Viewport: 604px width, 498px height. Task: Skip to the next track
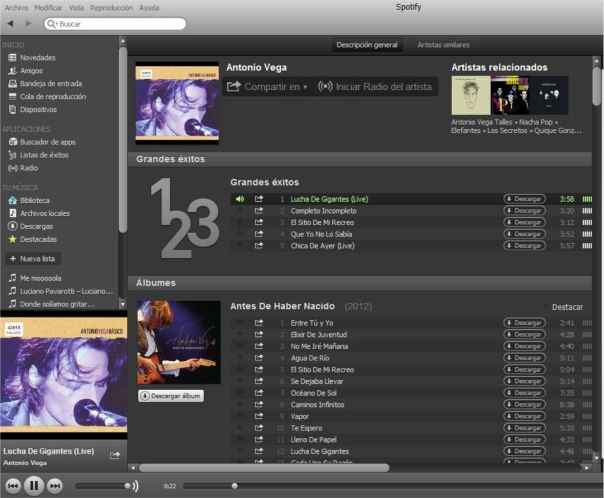[55, 486]
